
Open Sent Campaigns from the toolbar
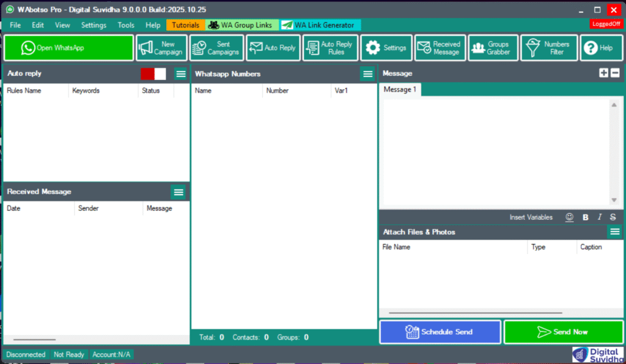216,48
